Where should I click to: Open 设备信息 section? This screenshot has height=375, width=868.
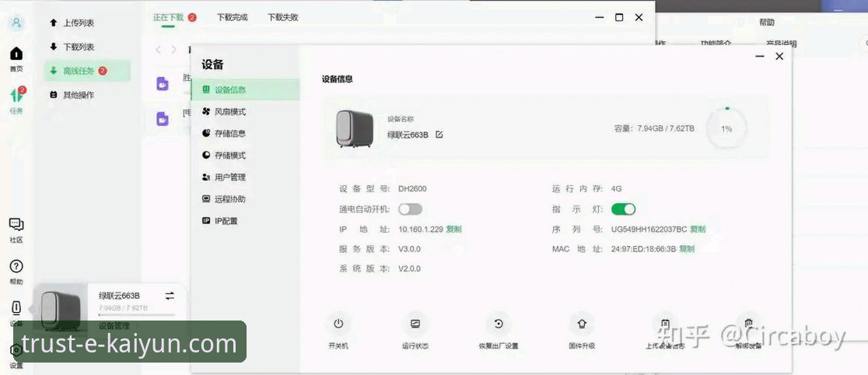tap(245, 89)
